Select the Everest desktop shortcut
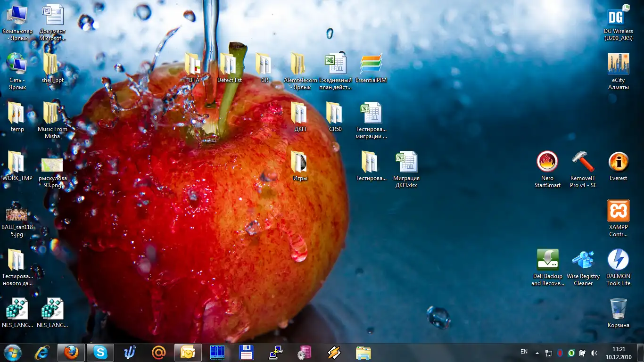Screen dimensions: 644x362 (x=618, y=163)
